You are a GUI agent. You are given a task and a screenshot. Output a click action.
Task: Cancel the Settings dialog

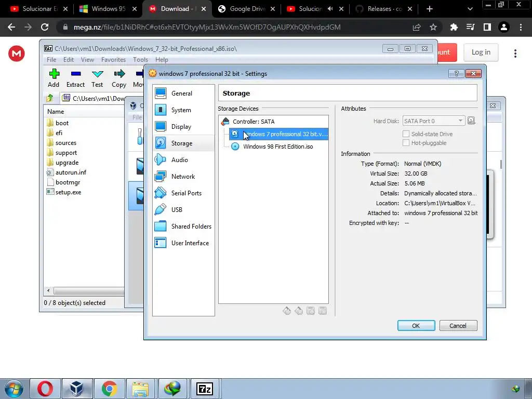pyautogui.click(x=458, y=326)
